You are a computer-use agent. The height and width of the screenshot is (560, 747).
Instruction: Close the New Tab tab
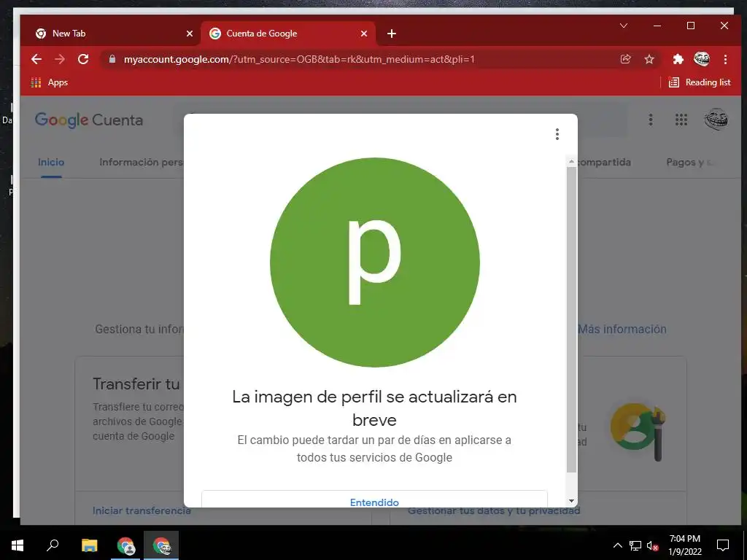pyautogui.click(x=190, y=34)
